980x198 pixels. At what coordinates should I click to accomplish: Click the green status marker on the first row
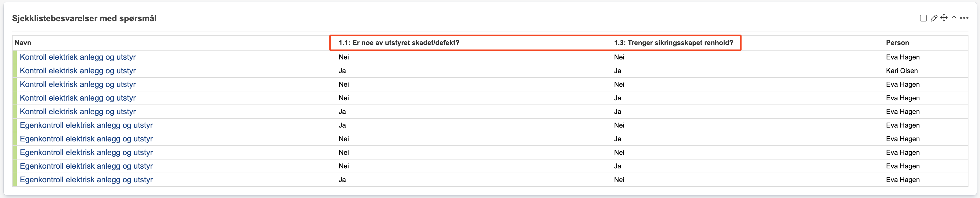[x=14, y=57]
